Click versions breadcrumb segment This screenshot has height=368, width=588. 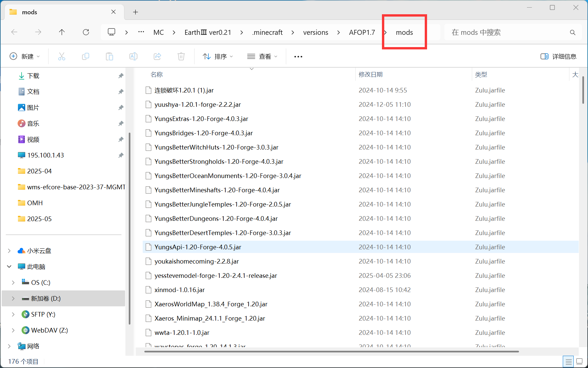coord(316,32)
